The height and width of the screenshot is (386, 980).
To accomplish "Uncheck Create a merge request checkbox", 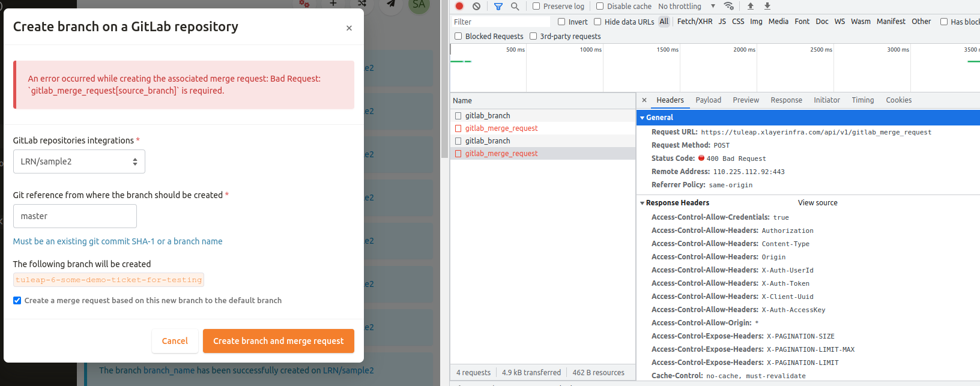I will coord(17,300).
